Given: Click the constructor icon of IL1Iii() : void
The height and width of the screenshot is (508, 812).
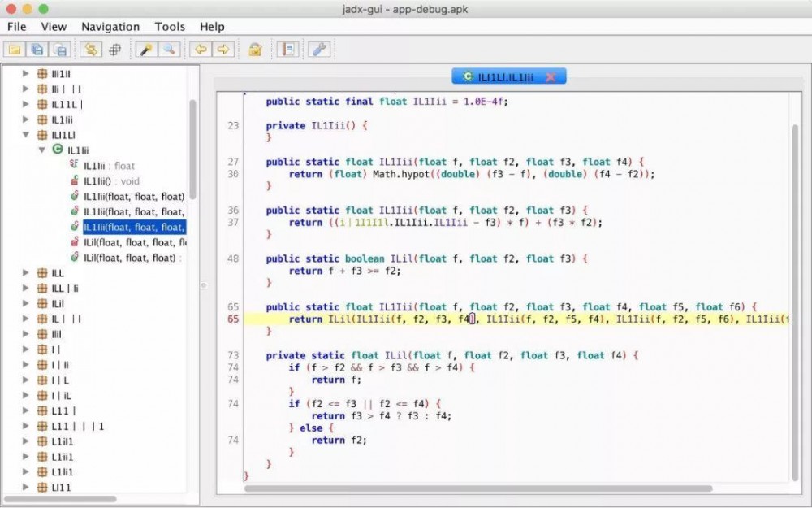Looking at the screenshot, I should [x=74, y=181].
